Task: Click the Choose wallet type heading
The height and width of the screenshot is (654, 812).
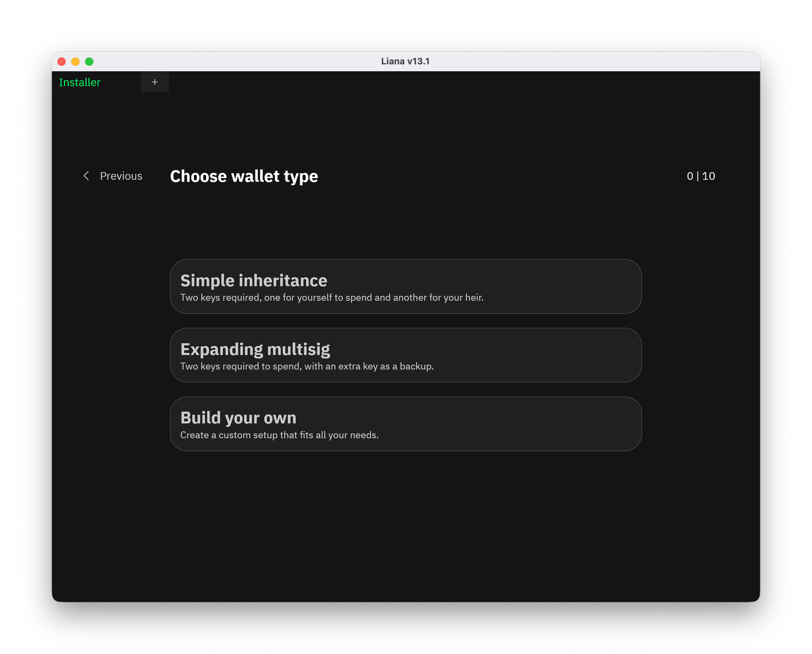Action: pos(244,176)
